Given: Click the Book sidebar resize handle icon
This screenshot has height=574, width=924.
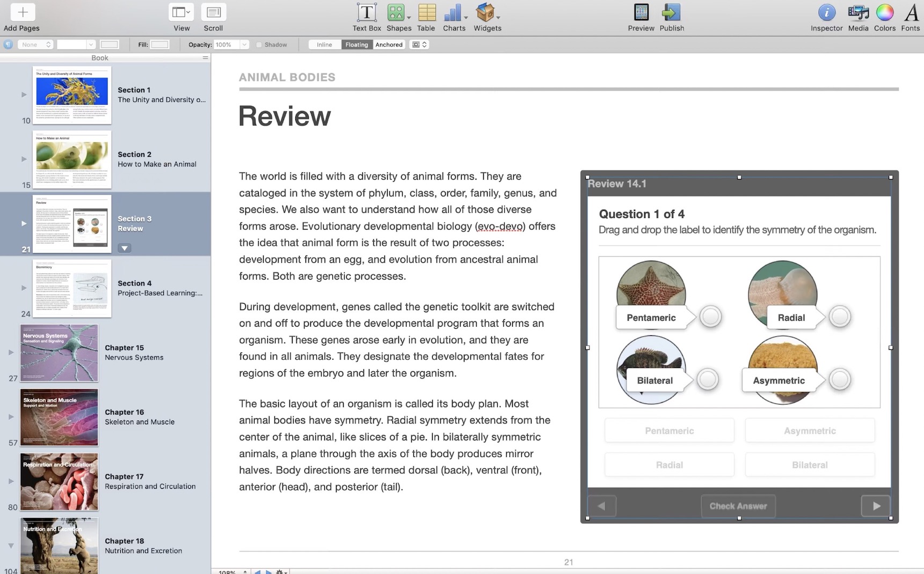Looking at the screenshot, I should click(205, 57).
